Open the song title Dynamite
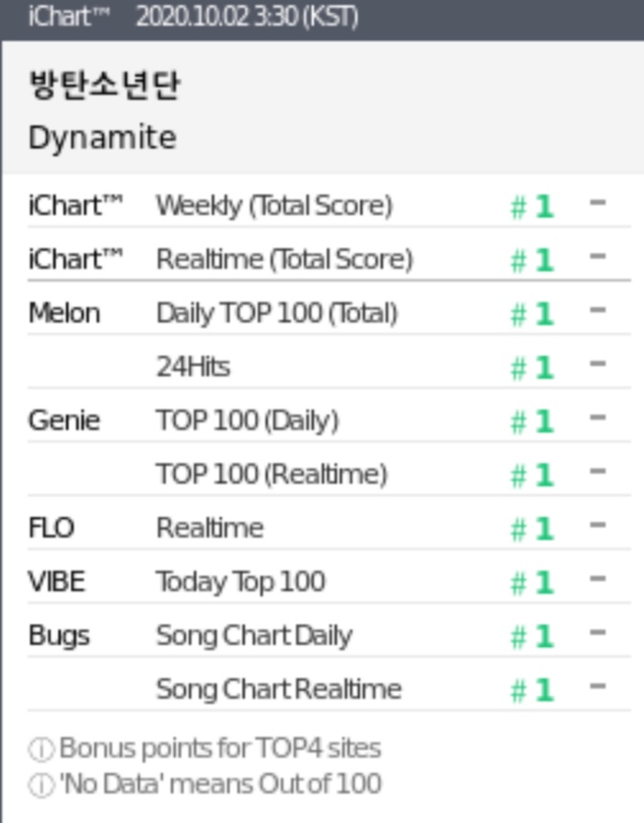The height and width of the screenshot is (823, 644). 102,137
